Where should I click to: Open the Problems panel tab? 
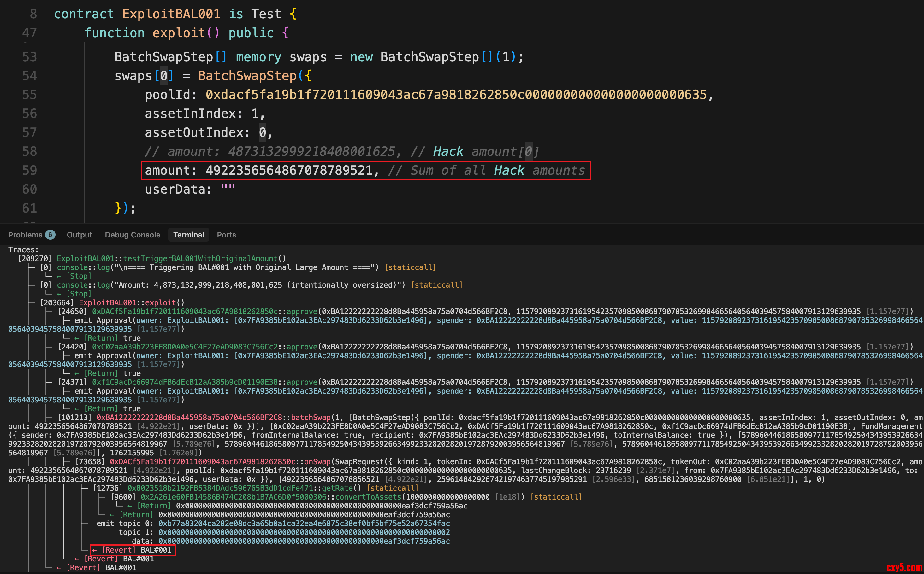coord(25,235)
